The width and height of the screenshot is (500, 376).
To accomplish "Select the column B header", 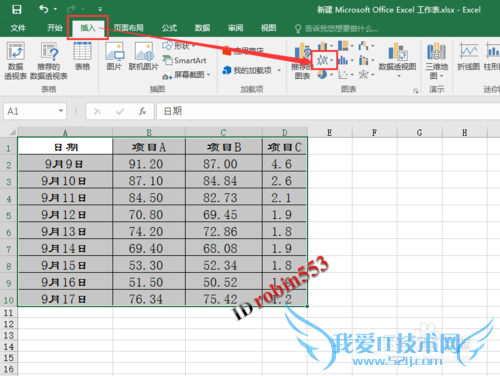I will [x=149, y=132].
